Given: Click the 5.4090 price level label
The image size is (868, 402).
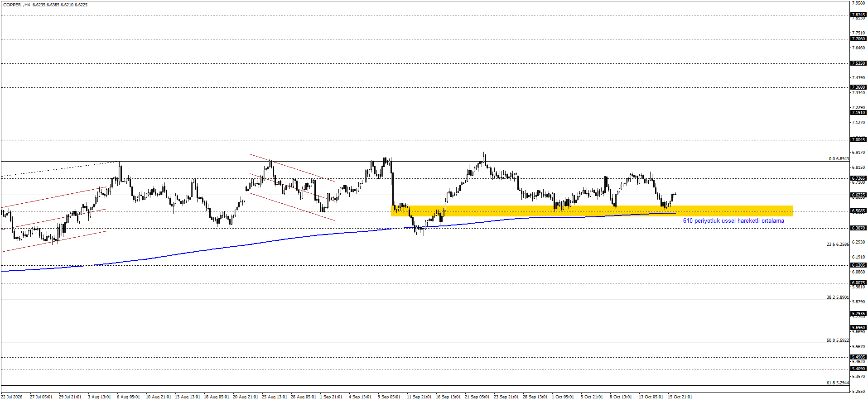Looking at the screenshot, I should (858, 369).
